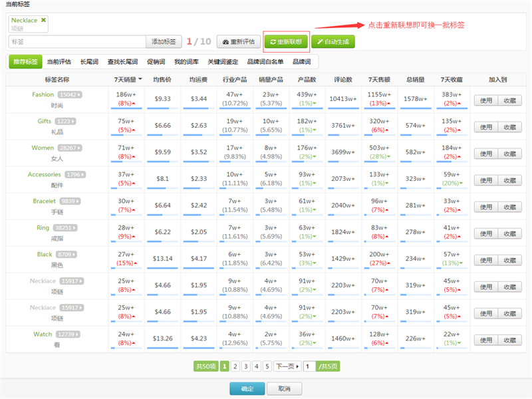Screen dimensions: 532x399
Task: Click the Watch tag name
Action: click(43, 334)
